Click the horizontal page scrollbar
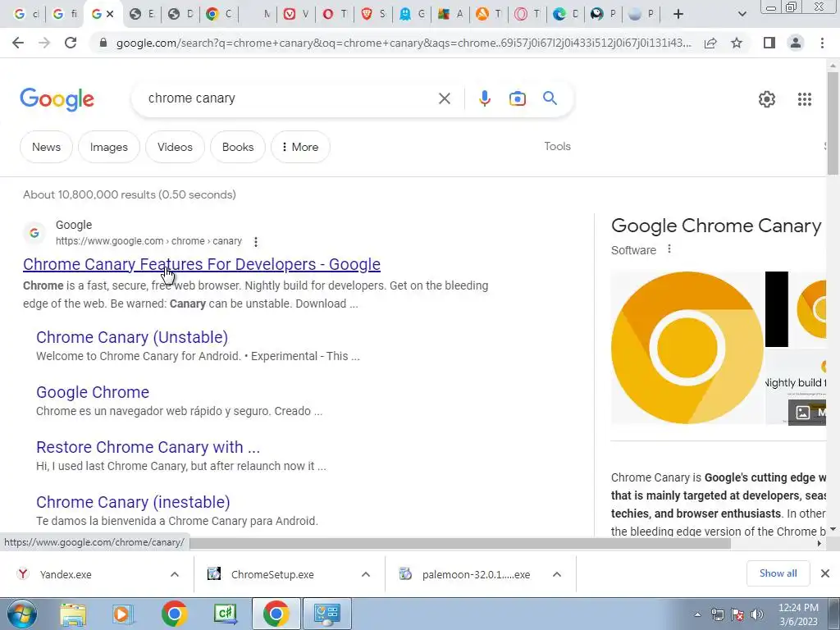840x630 pixels. 459,543
